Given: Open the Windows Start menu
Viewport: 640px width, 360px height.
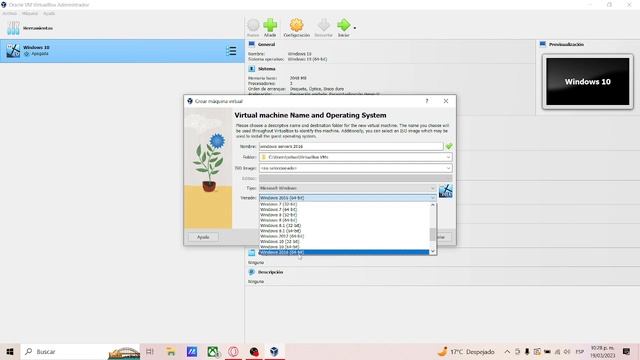Looking at the screenshot, I should click(10, 351).
